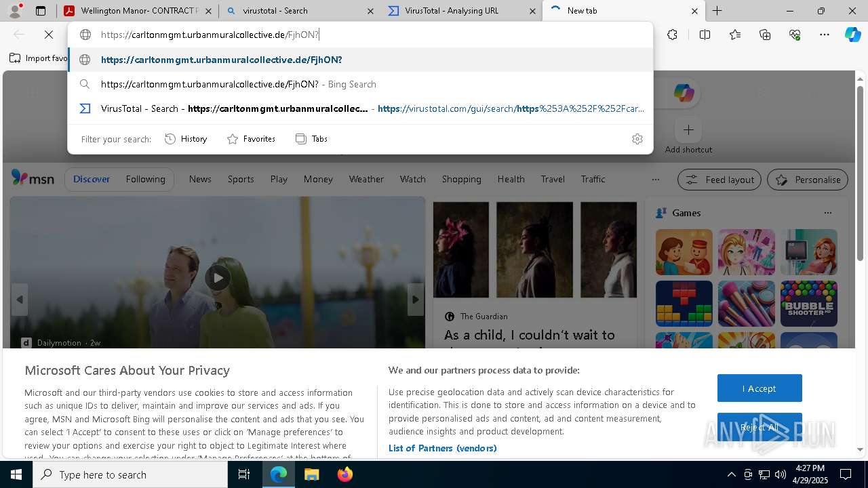Open Sports category on MSN
The image size is (868, 488).
pos(241,179)
